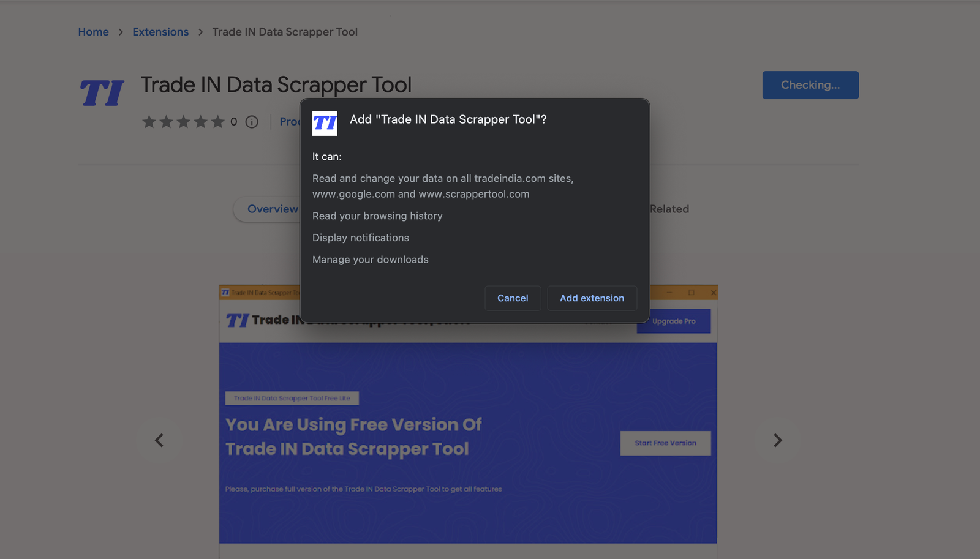980x559 pixels.
Task: Click the 'Free Lite' label in the screenshot
Action: (x=292, y=399)
